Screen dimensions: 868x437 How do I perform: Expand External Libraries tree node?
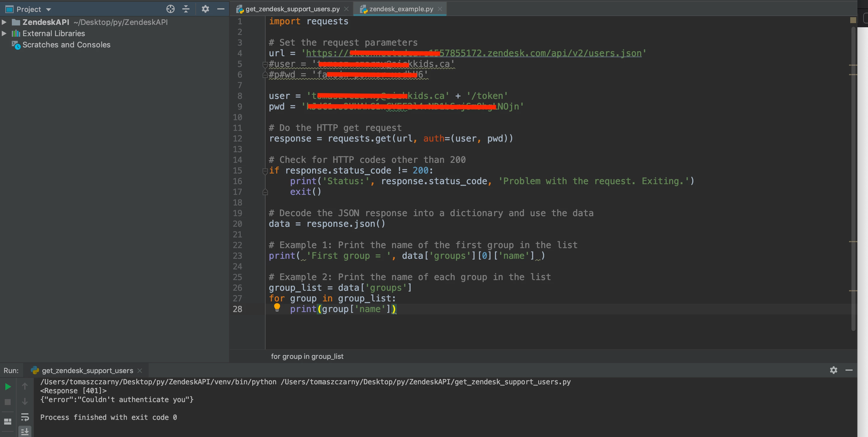pos(4,33)
